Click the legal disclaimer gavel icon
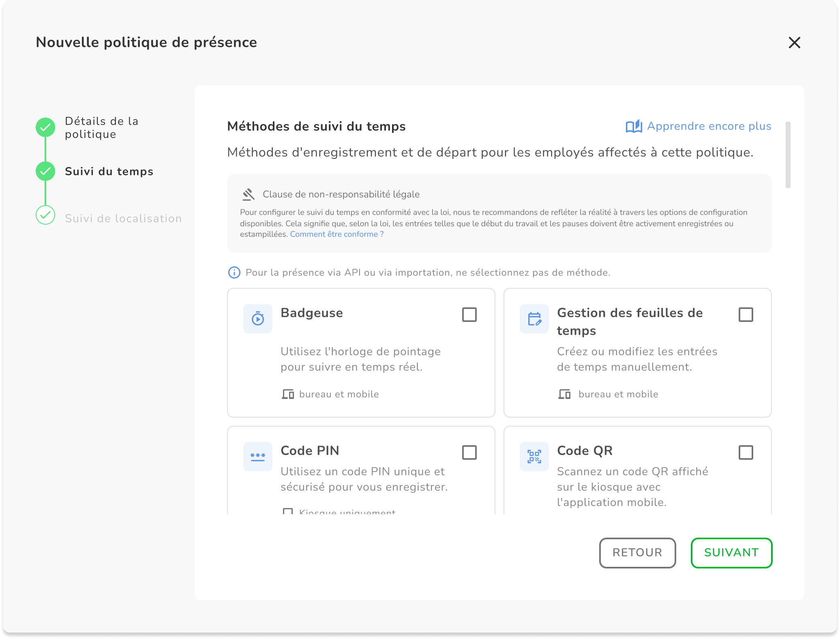Viewport: 840px width, 639px height. click(x=249, y=195)
